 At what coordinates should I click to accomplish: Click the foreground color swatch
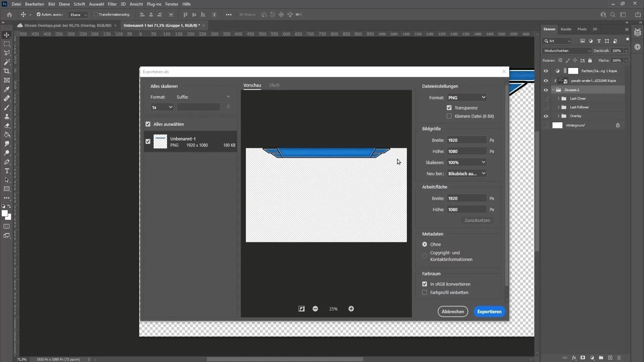[x=4, y=214]
